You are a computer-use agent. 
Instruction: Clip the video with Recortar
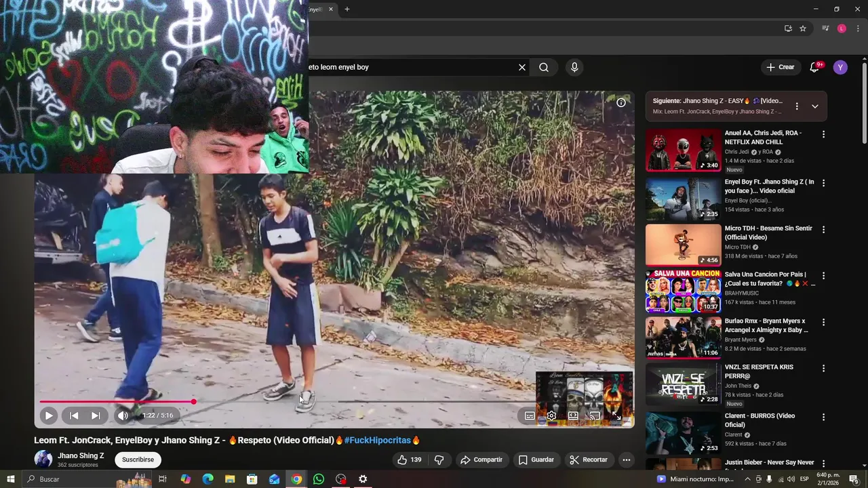589,460
